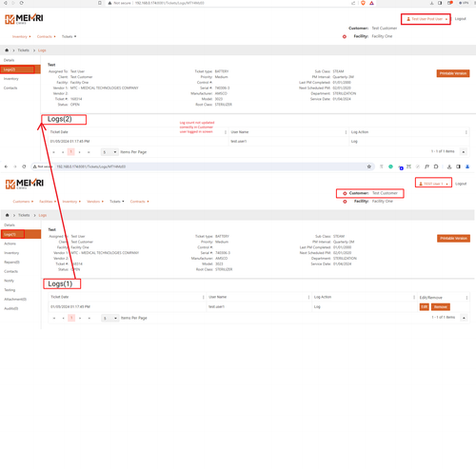Click the home icon in Logs(1) page breadcrumb
Screen dimensions: 476x469
click(7, 215)
